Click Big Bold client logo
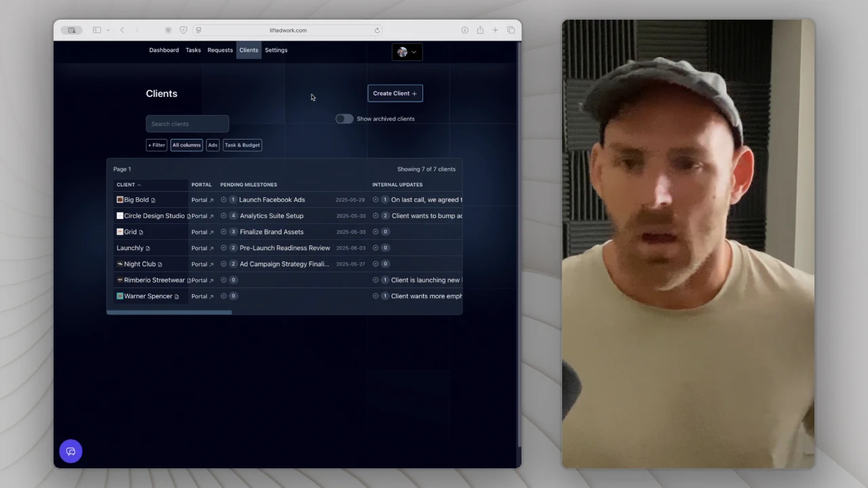 pos(120,200)
